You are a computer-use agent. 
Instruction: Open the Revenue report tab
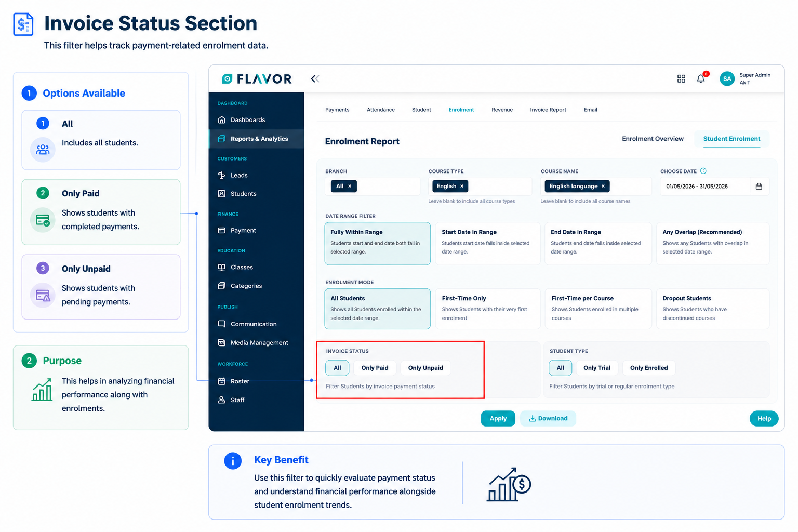502,110
